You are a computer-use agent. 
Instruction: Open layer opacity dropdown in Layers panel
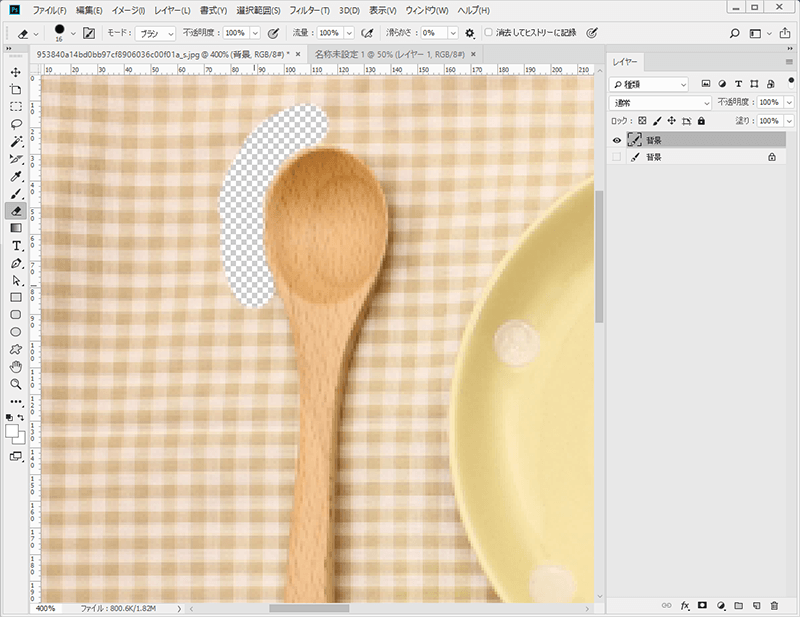coord(789,103)
